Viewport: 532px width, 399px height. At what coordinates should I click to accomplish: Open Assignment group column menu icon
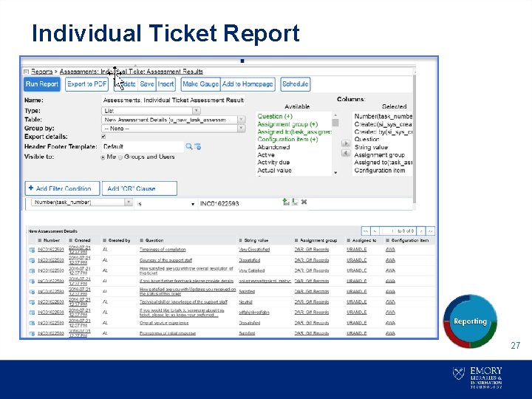(296, 241)
